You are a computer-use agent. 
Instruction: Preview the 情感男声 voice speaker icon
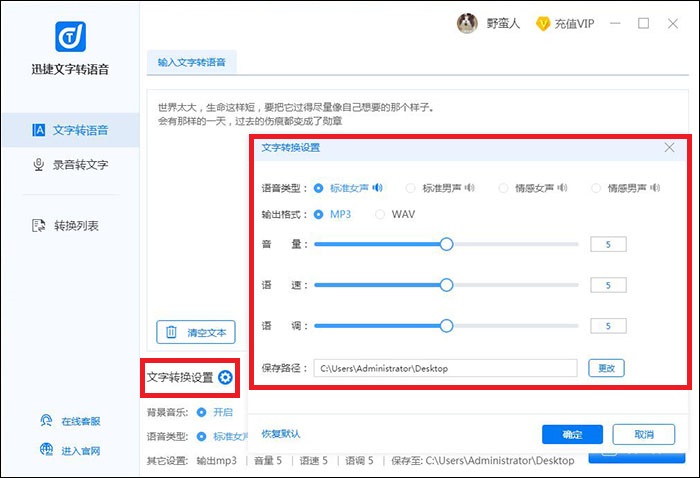pyautogui.click(x=654, y=187)
